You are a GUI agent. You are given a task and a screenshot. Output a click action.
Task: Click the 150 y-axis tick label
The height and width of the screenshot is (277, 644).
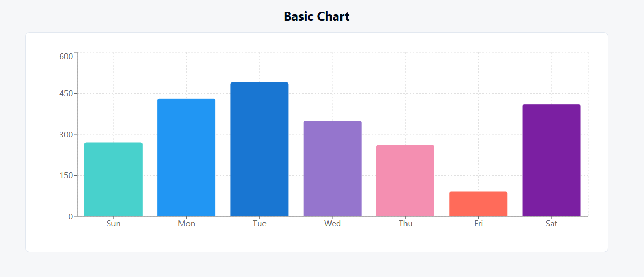click(66, 176)
